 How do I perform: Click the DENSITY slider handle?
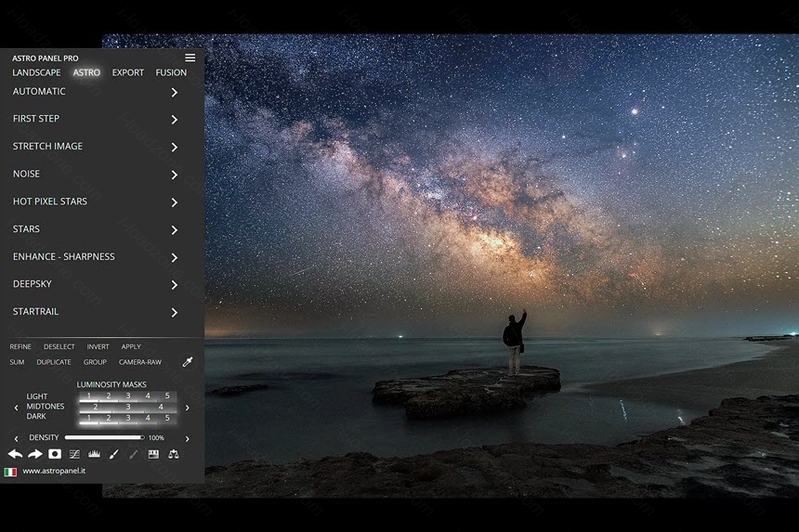click(x=142, y=437)
